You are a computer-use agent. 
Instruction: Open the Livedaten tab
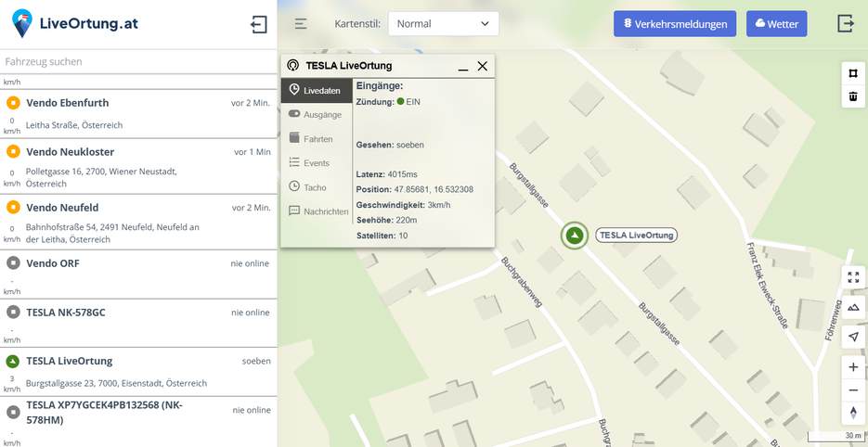(x=317, y=91)
